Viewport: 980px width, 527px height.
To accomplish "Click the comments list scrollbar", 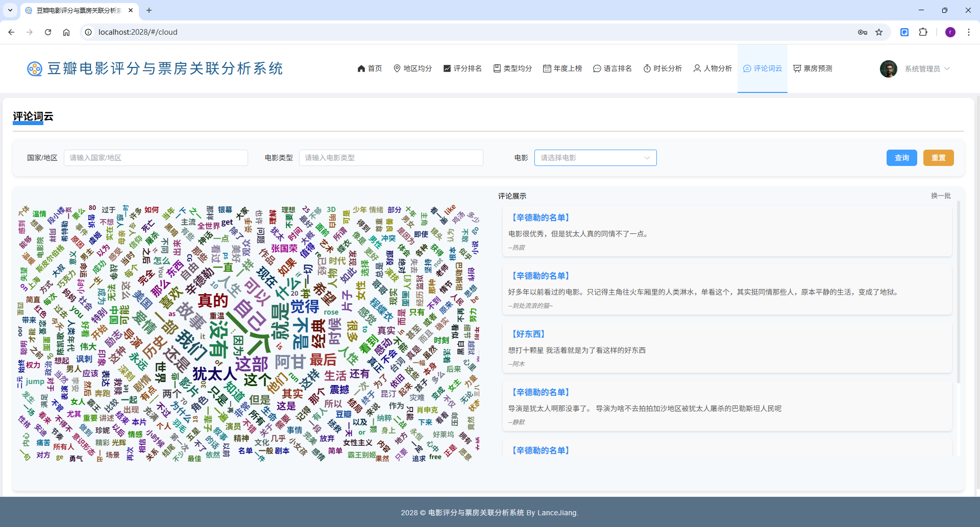I will (x=958, y=291).
